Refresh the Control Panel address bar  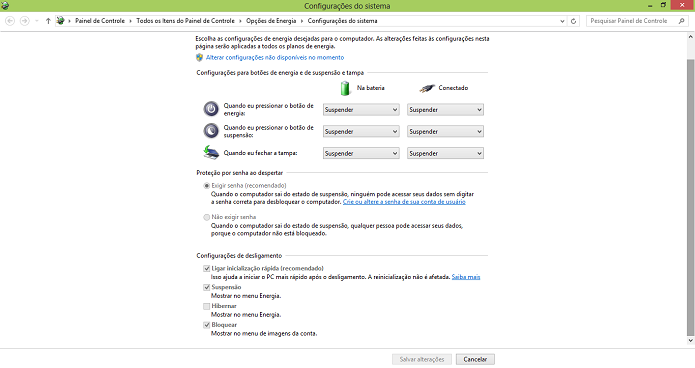pos(574,21)
